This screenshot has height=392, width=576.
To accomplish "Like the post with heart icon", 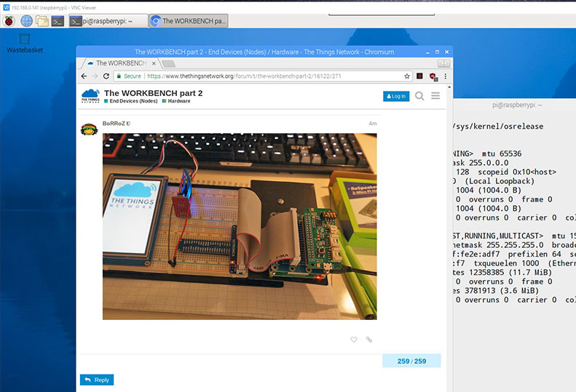I will coord(354,340).
